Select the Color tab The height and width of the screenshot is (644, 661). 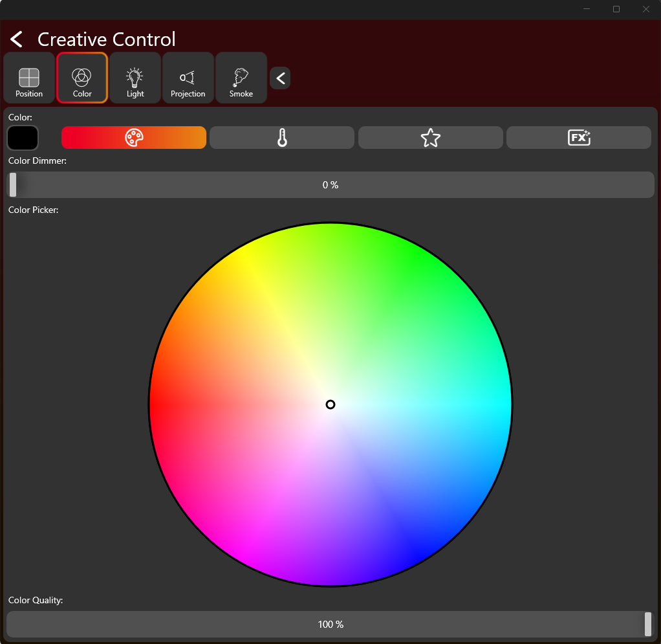pyautogui.click(x=82, y=78)
